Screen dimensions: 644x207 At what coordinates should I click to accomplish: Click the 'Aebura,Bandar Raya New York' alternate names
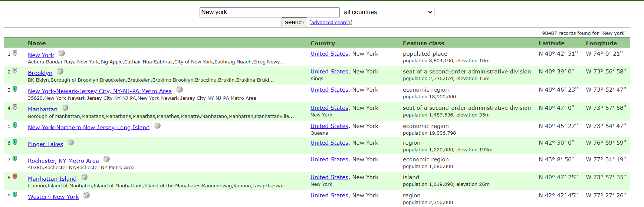[x=156, y=62]
